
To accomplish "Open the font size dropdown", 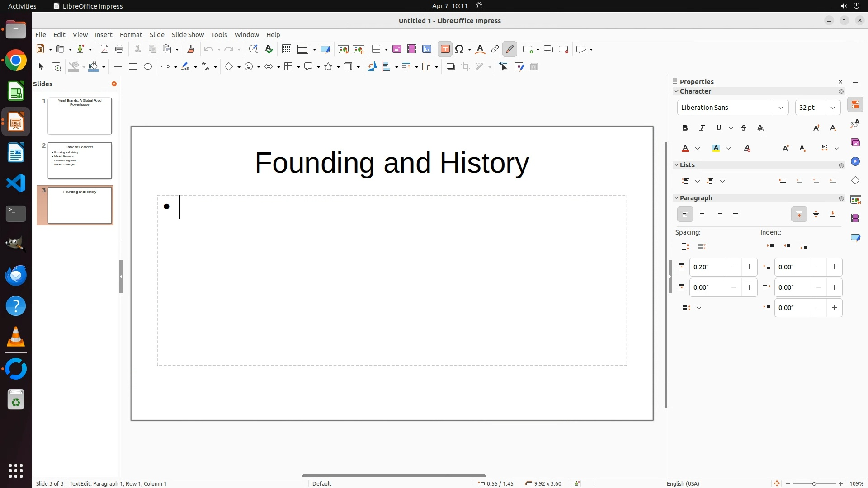I will pyautogui.click(x=833, y=108).
